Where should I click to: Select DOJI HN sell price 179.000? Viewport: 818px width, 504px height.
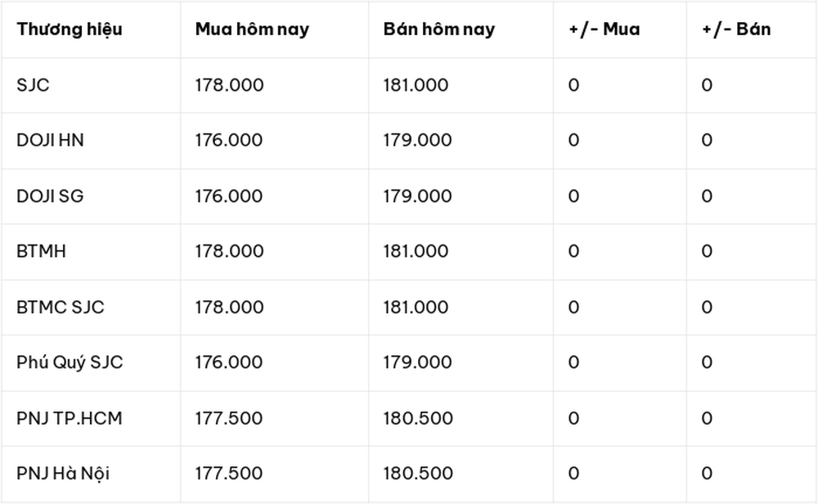click(417, 141)
